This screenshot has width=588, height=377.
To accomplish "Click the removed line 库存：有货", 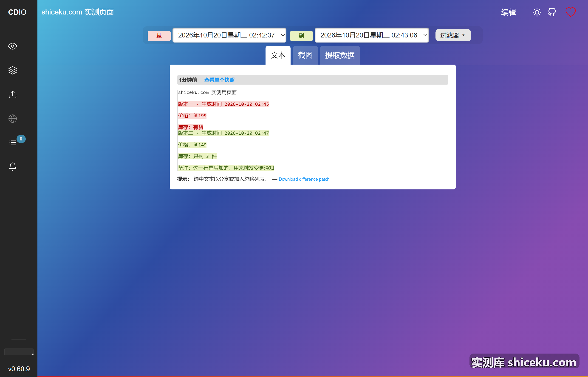I will click(191, 127).
